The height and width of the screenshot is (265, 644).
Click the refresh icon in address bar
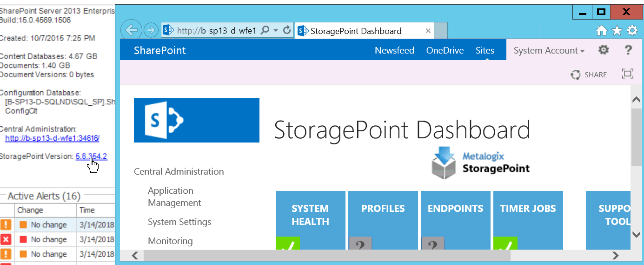(287, 31)
